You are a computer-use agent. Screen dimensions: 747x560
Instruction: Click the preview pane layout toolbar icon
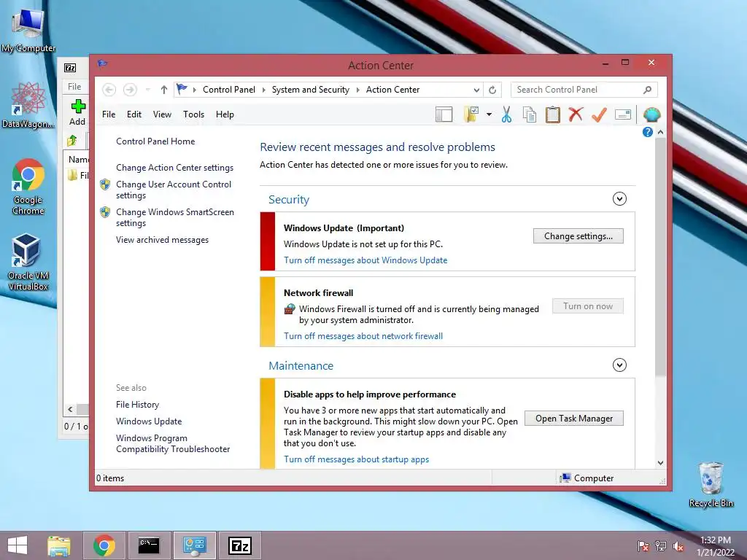coord(444,114)
